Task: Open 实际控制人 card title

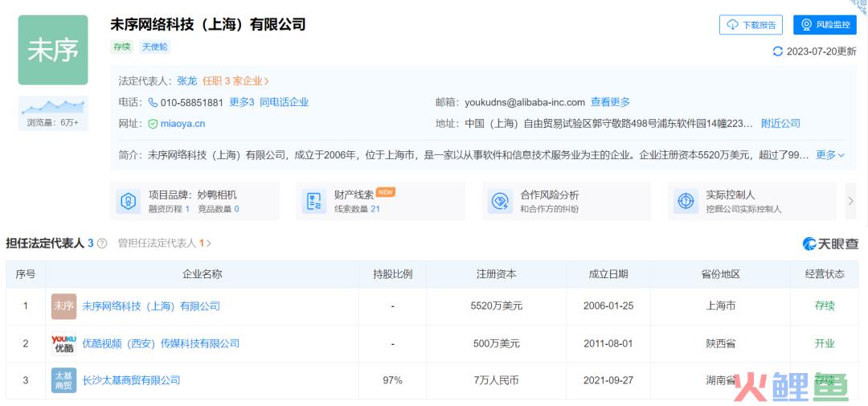Action: (x=730, y=195)
